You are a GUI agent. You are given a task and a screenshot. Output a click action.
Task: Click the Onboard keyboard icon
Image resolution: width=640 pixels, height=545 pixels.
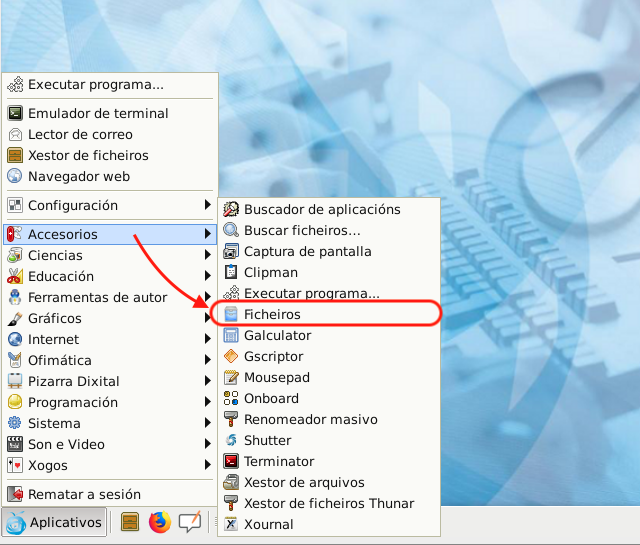pyautogui.click(x=231, y=398)
